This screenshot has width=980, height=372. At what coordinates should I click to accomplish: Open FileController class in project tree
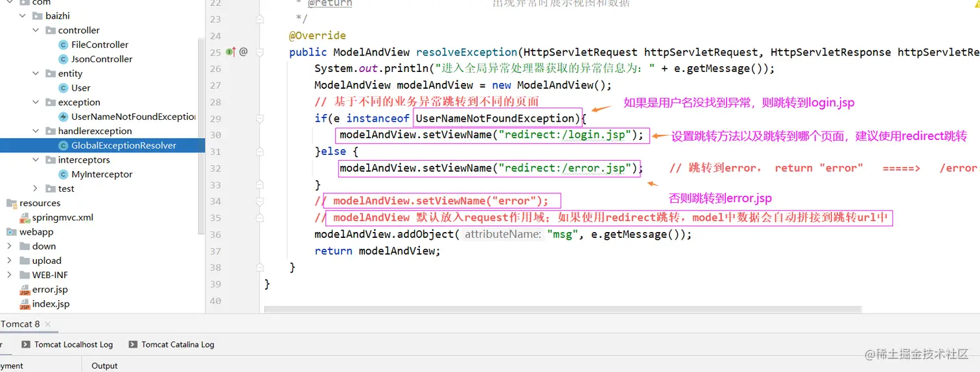100,45
